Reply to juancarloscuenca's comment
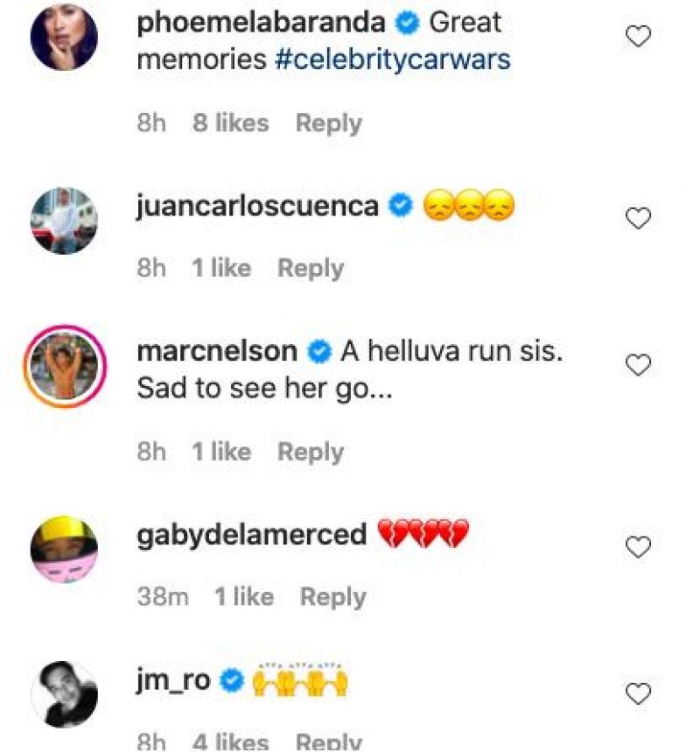Image resolution: width=700 pixels, height=752 pixels. pos(311,268)
